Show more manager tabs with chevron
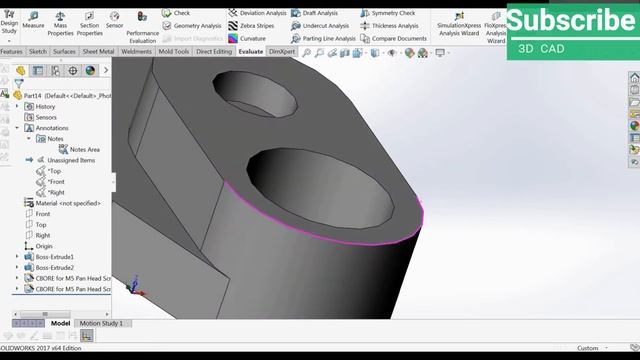 (x=106, y=70)
